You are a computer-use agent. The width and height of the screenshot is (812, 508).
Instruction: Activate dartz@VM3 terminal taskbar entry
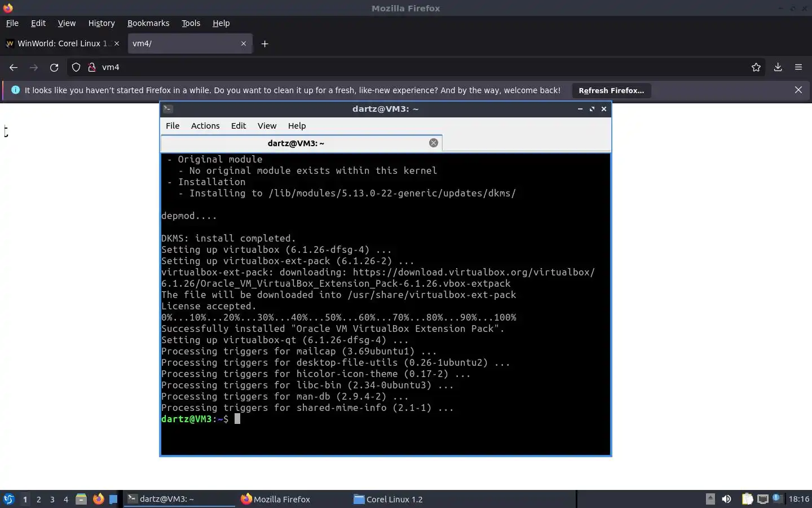pyautogui.click(x=179, y=499)
